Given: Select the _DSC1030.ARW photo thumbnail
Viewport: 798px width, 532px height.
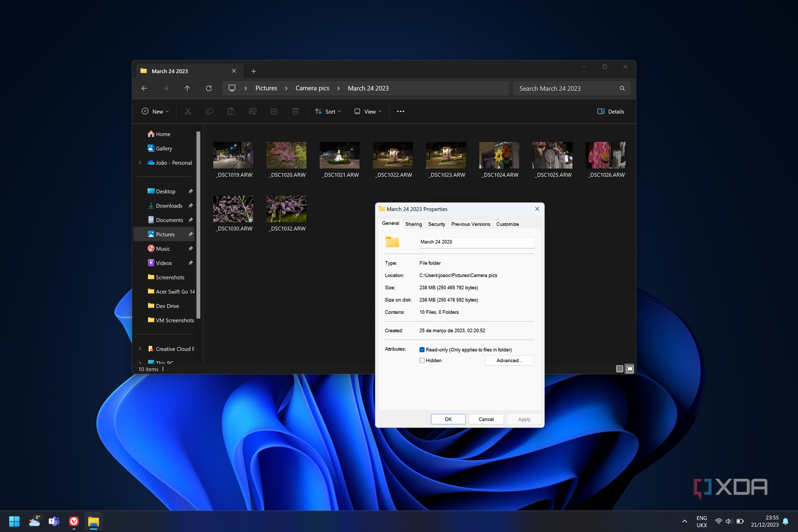Looking at the screenshot, I should click(233, 208).
